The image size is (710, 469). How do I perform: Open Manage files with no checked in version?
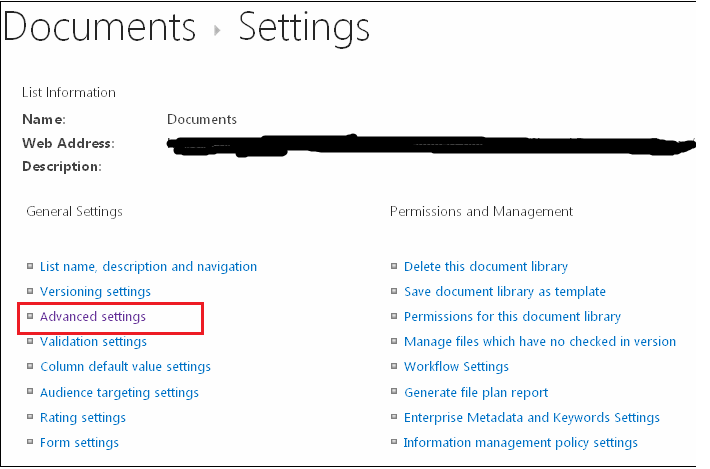point(540,341)
